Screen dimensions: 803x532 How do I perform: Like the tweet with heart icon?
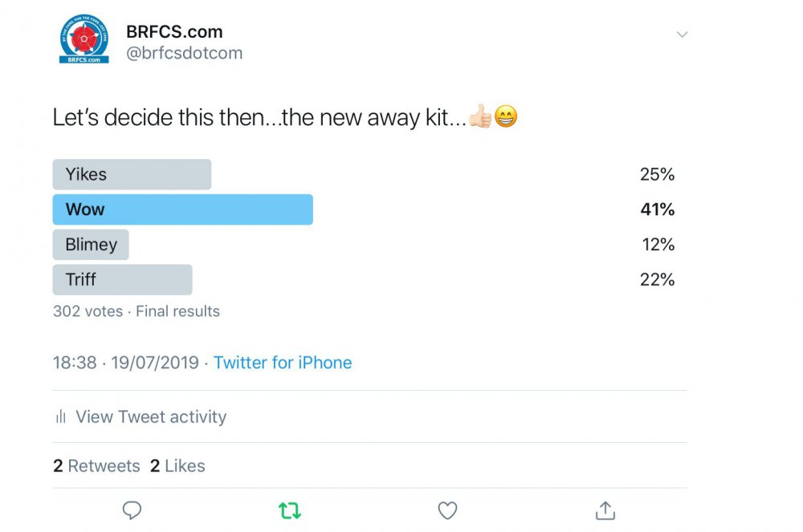[x=447, y=510]
